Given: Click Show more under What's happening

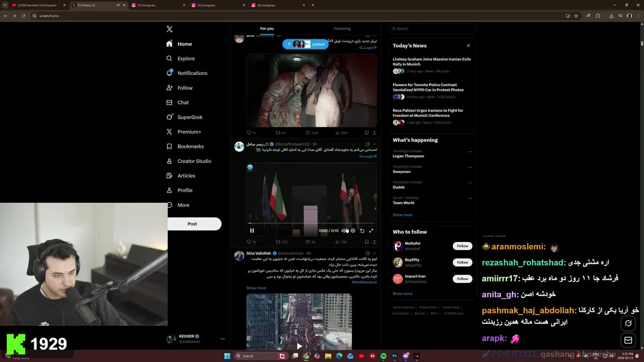Looking at the screenshot, I should tap(403, 215).
